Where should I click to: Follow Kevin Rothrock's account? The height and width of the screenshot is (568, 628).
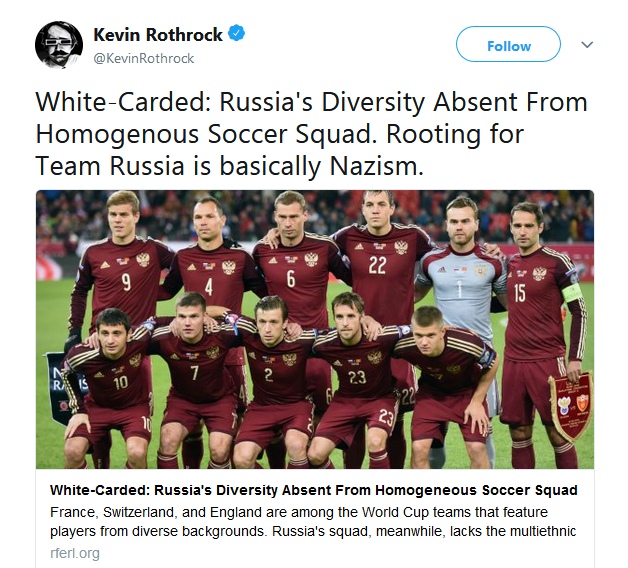click(x=508, y=44)
